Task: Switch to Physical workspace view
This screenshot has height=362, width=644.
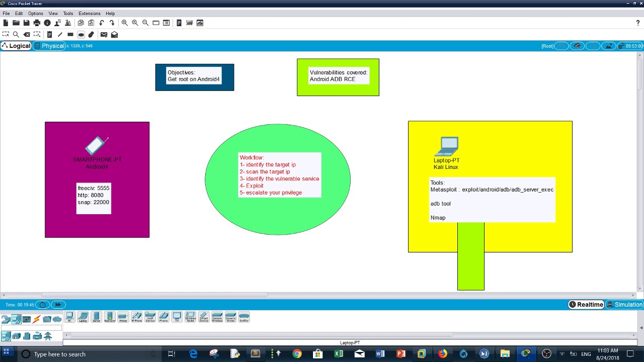Action: coord(49,46)
